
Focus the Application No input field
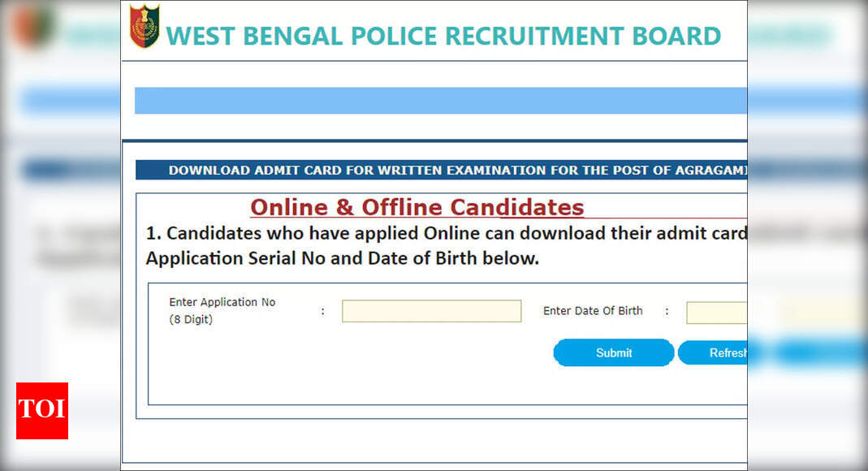click(x=432, y=311)
